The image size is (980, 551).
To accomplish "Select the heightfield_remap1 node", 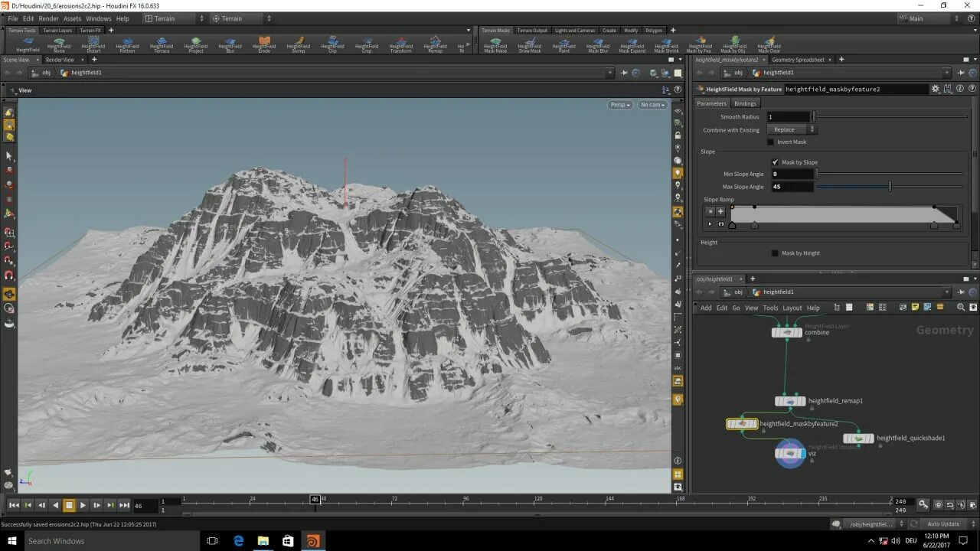I will tap(790, 401).
